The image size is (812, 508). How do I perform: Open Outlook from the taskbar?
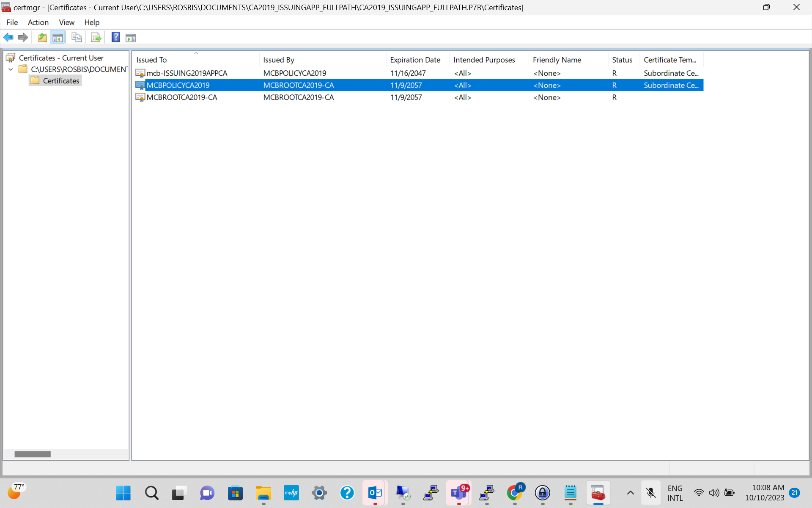(375, 493)
